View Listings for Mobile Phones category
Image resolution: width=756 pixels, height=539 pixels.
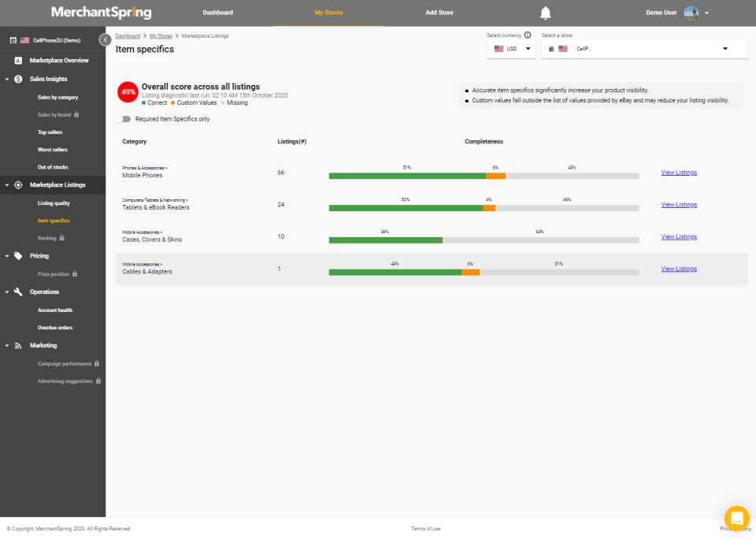[678, 172]
